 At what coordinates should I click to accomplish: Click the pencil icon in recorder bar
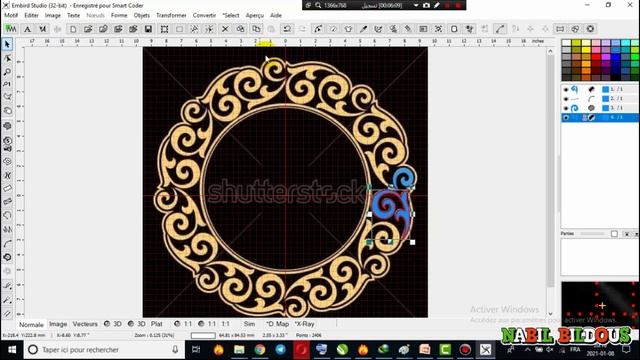click(437, 5)
